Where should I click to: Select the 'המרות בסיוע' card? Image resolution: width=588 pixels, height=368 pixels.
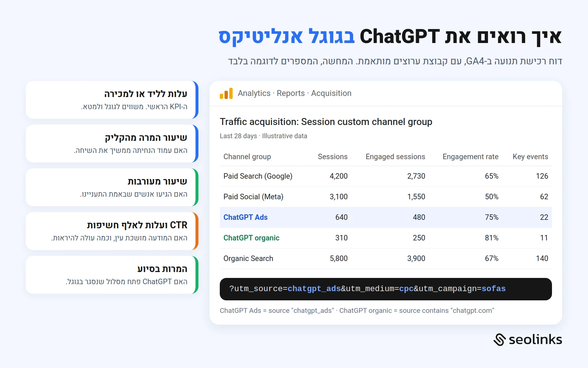pos(112,275)
